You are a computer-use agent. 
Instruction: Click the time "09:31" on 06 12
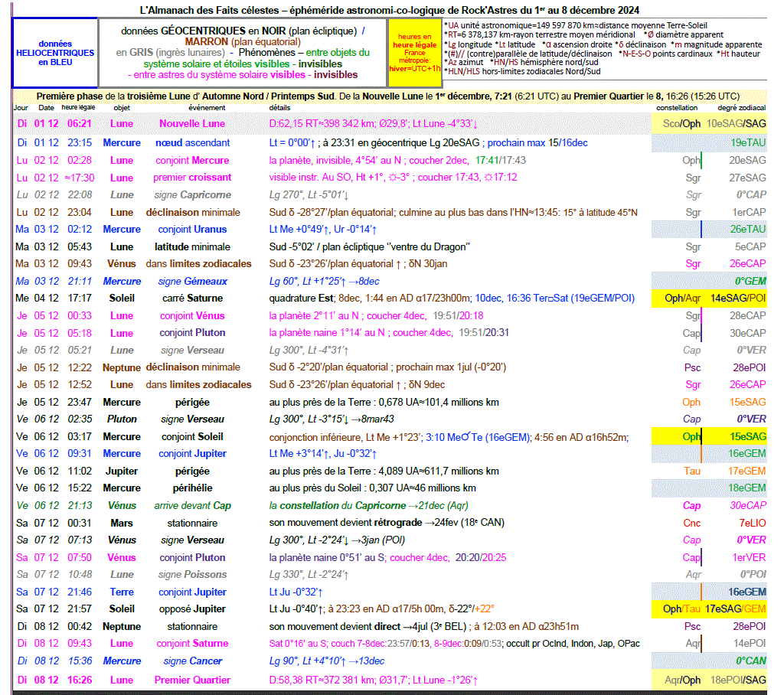80,454
